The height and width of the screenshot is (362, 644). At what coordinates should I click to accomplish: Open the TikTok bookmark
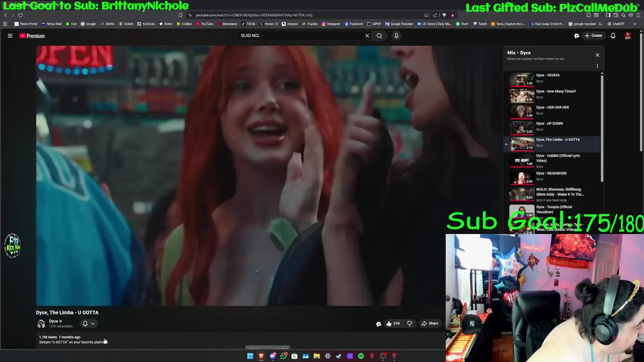249,24
